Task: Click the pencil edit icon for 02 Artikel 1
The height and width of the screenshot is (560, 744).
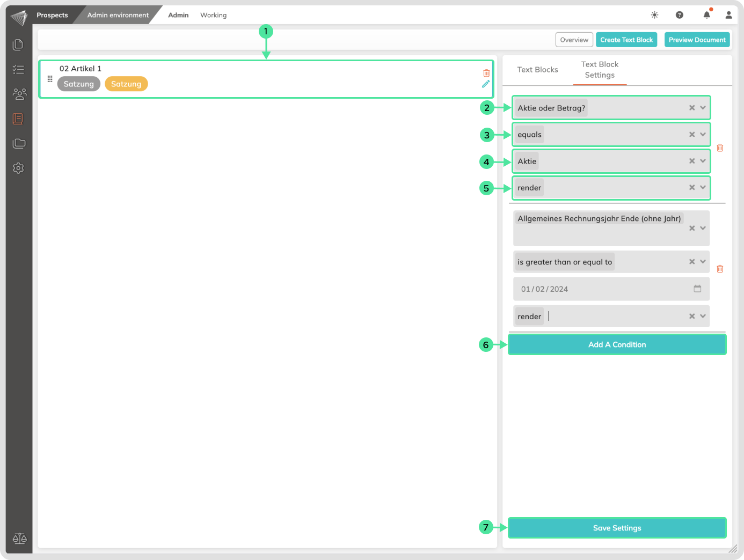Action: pyautogui.click(x=486, y=84)
